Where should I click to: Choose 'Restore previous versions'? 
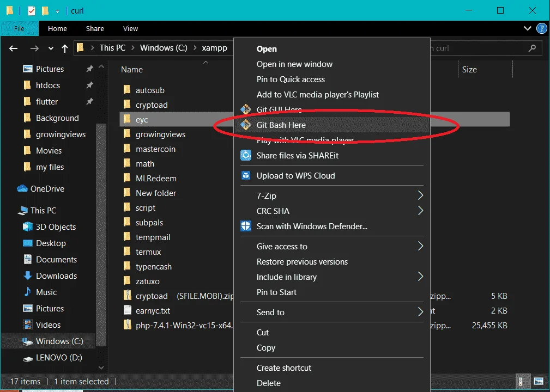pyautogui.click(x=331, y=262)
